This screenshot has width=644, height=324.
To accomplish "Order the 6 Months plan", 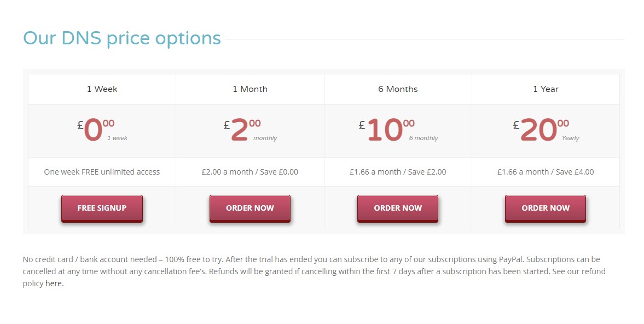I will pyautogui.click(x=398, y=208).
